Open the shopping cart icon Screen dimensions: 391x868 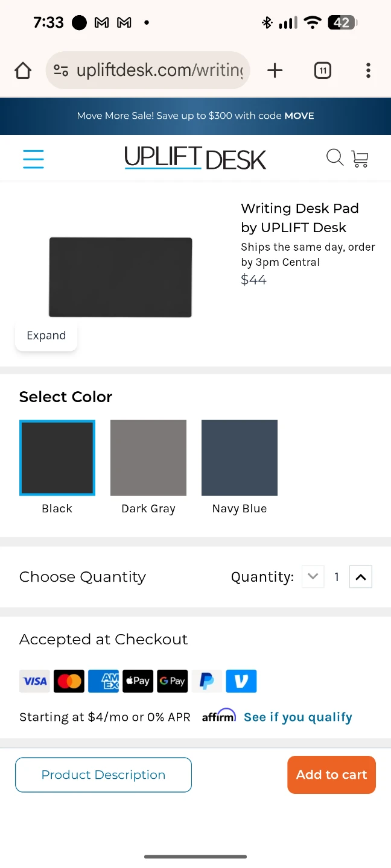[x=360, y=159]
